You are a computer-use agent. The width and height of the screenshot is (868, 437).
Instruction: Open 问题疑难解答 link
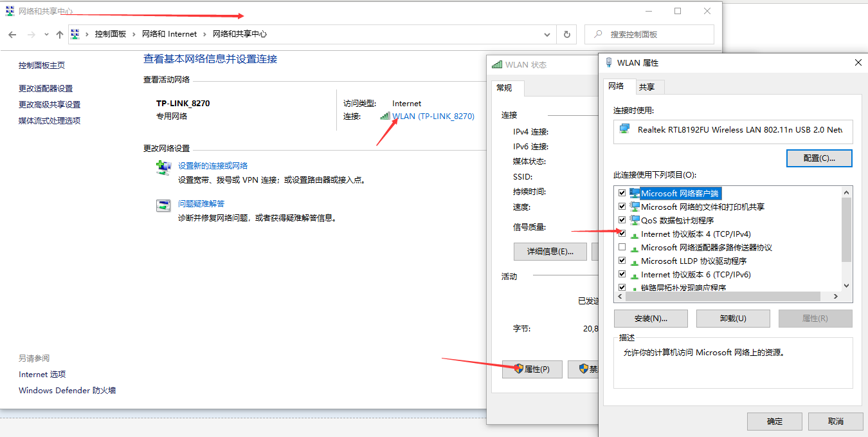pos(201,204)
